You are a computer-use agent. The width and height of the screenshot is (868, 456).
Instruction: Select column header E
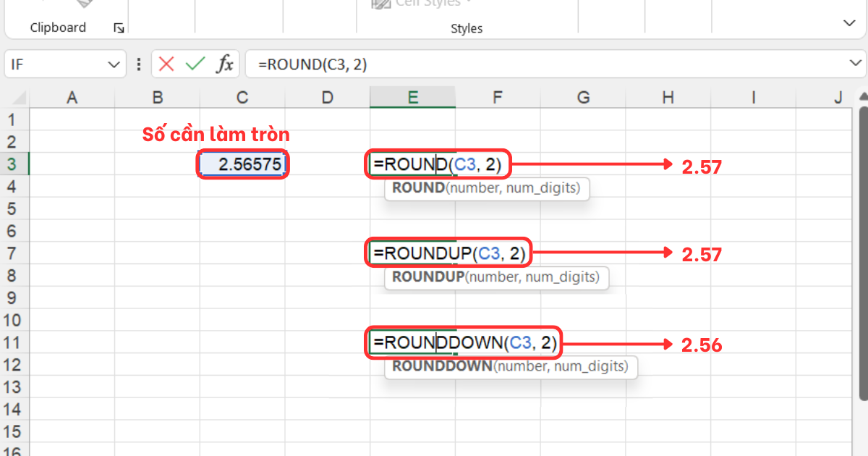click(x=412, y=96)
